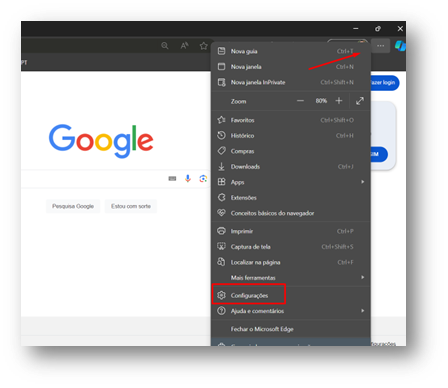
Task: Open the on-screen keyboard icon in search box
Action: click(172, 179)
